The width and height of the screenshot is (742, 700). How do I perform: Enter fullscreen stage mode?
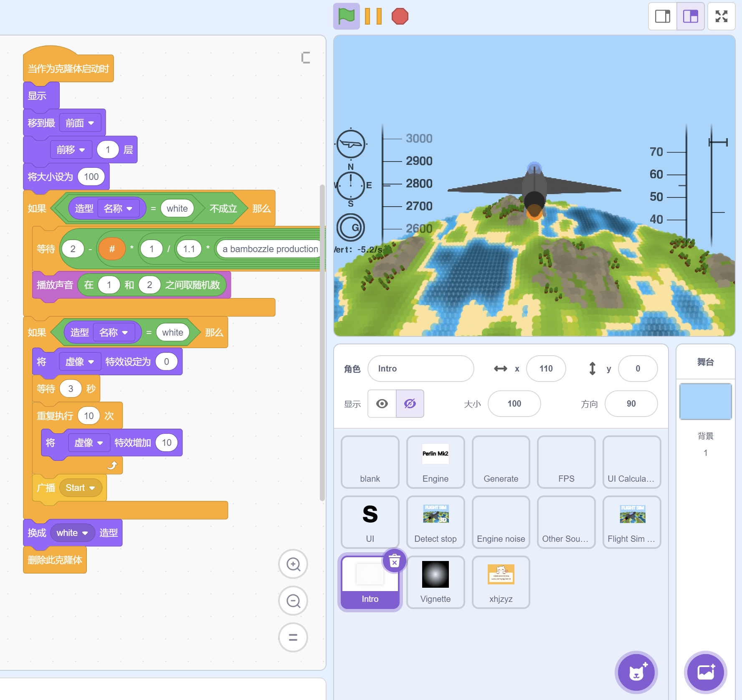[x=722, y=16]
